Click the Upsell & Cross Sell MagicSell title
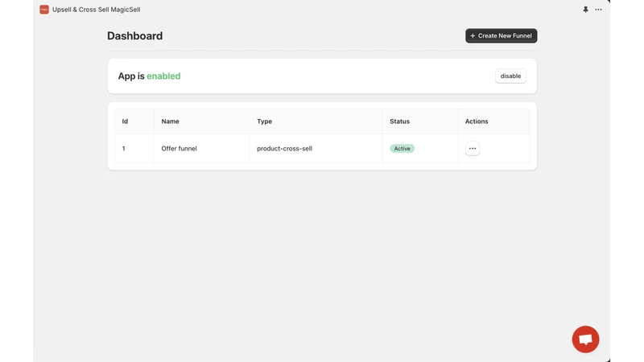The width and height of the screenshot is (644, 362). point(96,10)
